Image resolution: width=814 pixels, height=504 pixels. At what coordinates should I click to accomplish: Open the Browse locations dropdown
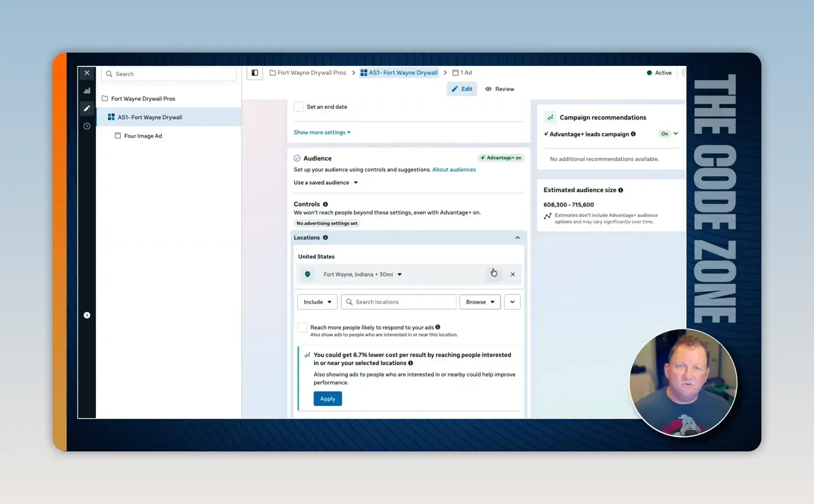pos(480,302)
